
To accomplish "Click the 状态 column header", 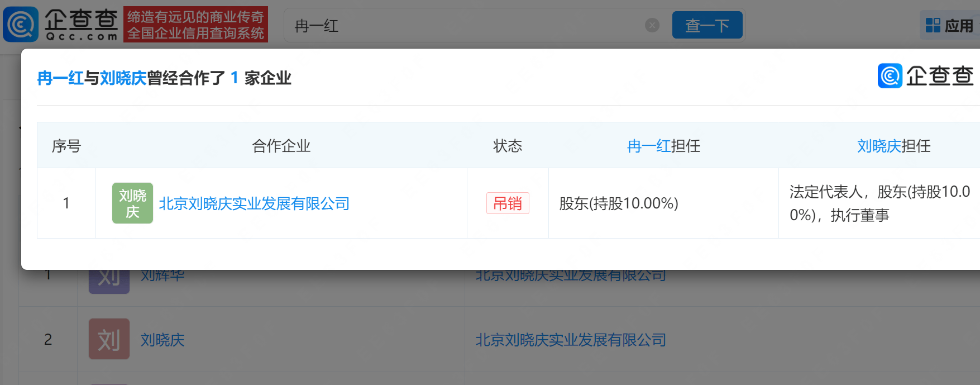I will click(508, 146).
